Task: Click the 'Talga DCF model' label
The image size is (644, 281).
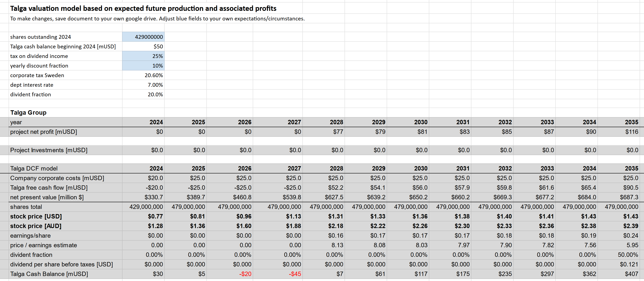Action: 34,168
